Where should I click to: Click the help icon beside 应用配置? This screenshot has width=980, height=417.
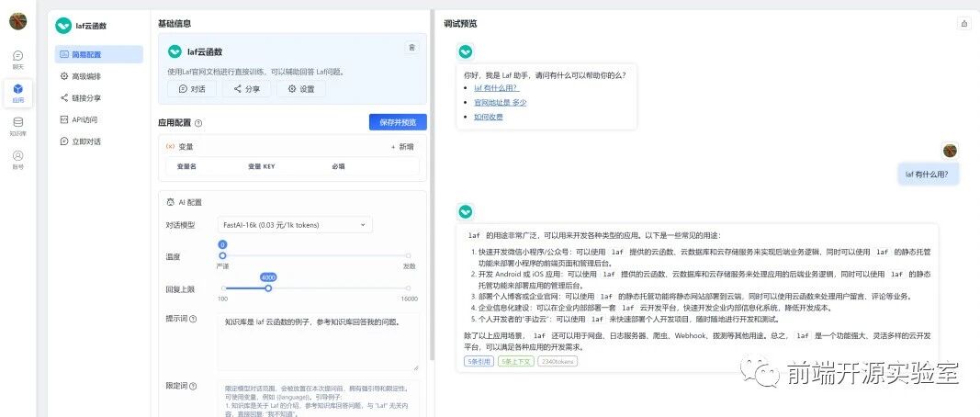point(198,123)
